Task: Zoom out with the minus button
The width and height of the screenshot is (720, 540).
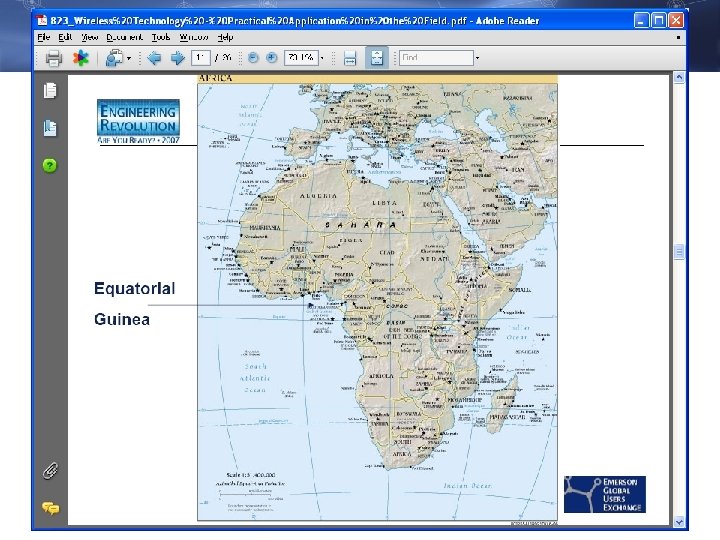Action: [253, 58]
